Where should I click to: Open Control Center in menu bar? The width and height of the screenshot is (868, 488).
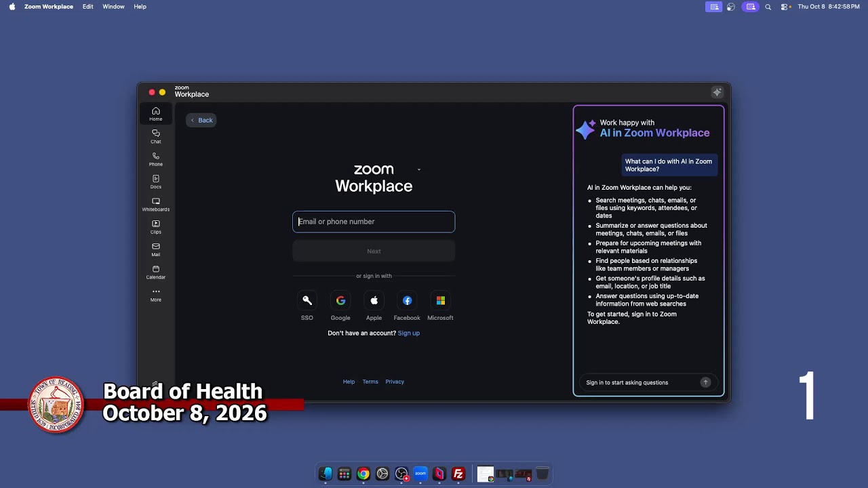785,7
